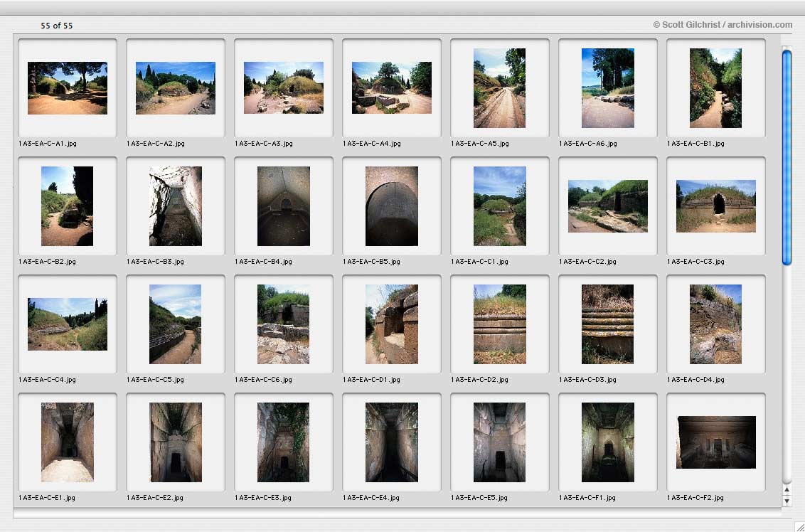Select the 1A3-EA-C-C2.jpg photo thumbnail
This screenshot has height=532, width=805.
[608, 206]
